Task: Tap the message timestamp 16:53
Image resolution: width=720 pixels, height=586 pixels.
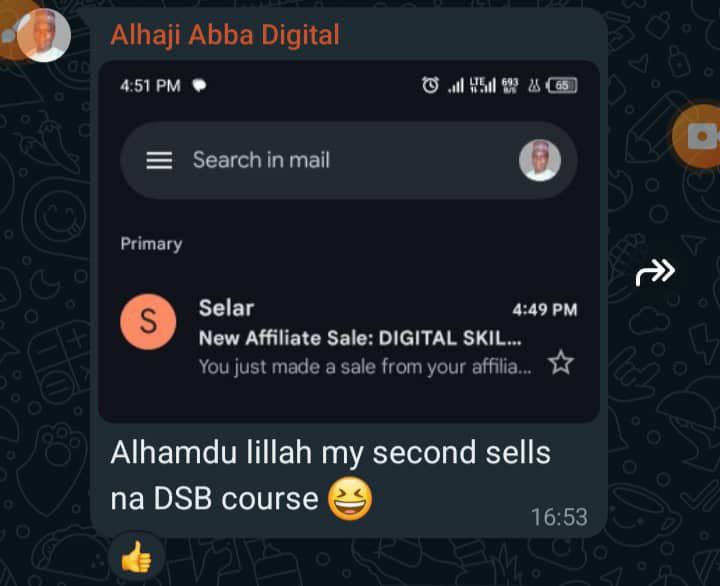Action: [559, 517]
